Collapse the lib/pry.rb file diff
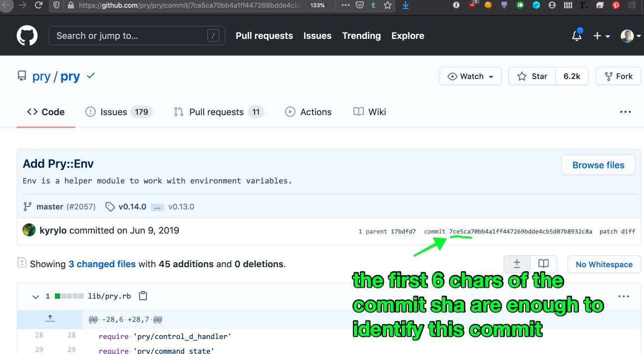This screenshot has height=354, width=644. point(35,297)
